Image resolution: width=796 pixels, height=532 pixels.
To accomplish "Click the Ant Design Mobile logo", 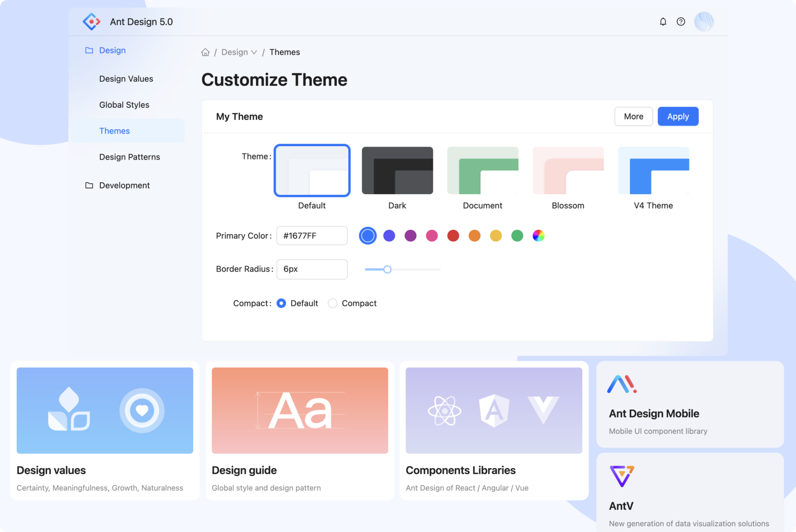I will click(622, 384).
